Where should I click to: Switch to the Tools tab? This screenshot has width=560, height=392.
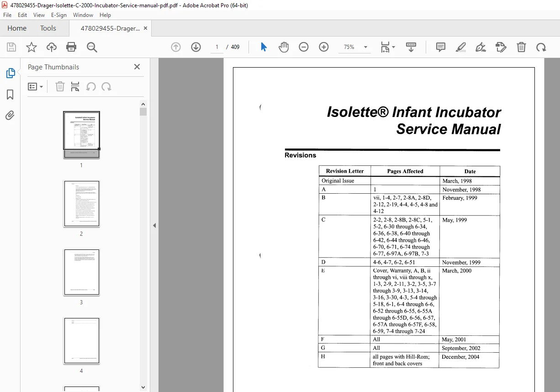click(x=48, y=28)
